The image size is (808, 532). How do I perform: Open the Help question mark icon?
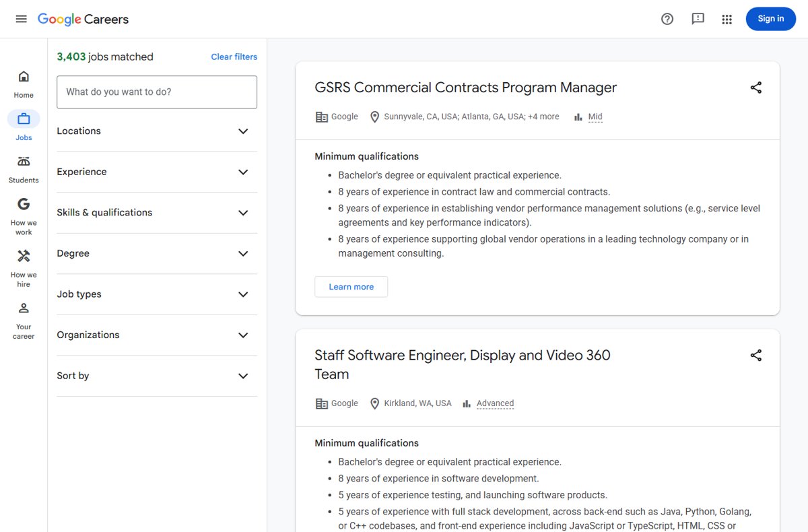667,19
